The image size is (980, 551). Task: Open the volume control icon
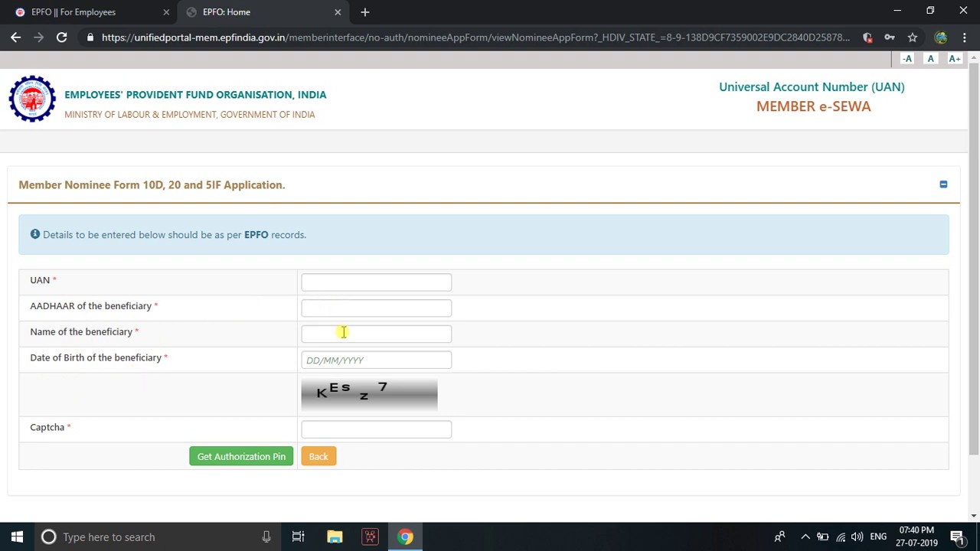(x=857, y=536)
